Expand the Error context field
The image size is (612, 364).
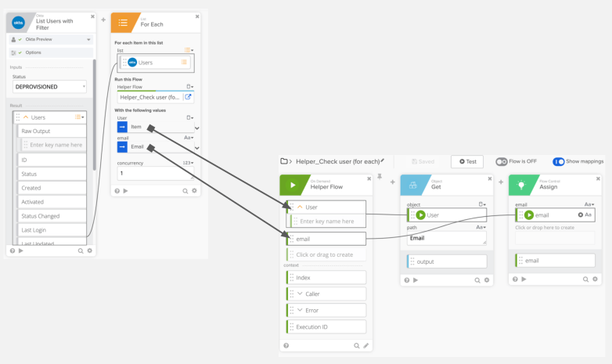(299, 310)
